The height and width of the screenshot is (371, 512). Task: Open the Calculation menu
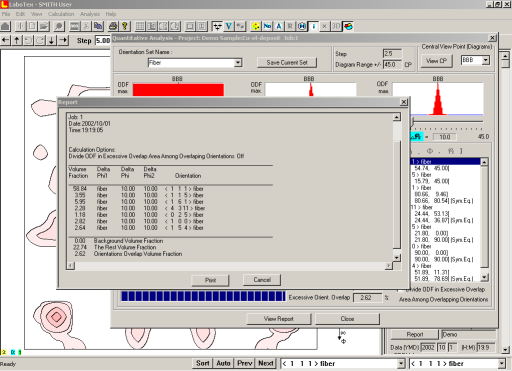(x=61, y=14)
